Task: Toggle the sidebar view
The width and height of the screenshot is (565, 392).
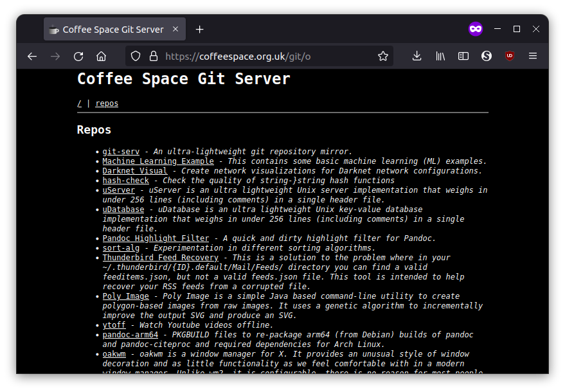Action: tap(463, 56)
